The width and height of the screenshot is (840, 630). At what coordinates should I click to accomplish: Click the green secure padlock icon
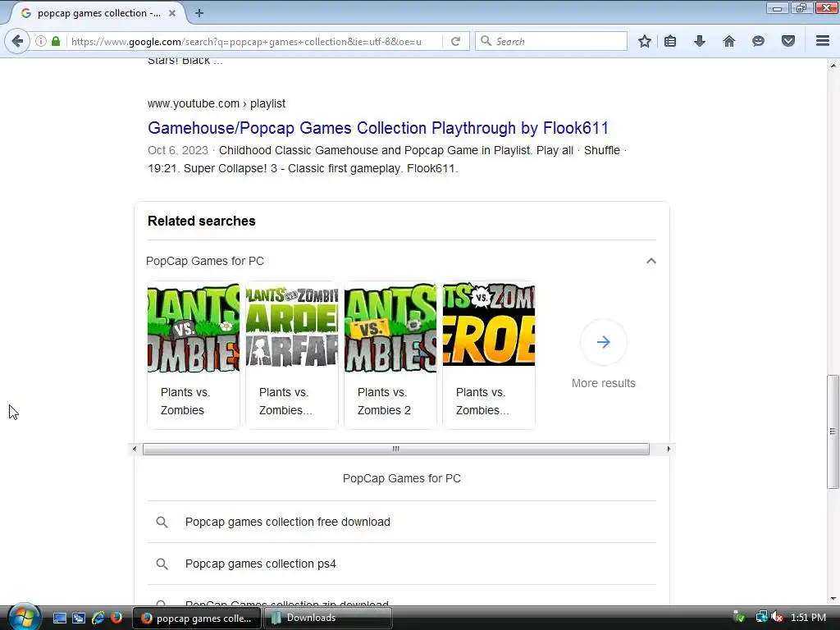[56, 41]
